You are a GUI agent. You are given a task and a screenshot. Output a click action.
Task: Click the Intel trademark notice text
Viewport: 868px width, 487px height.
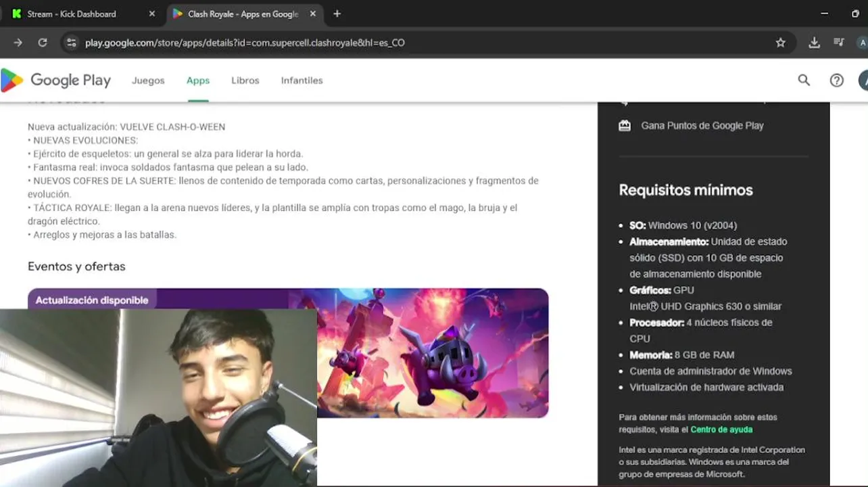[x=712, y=462]
